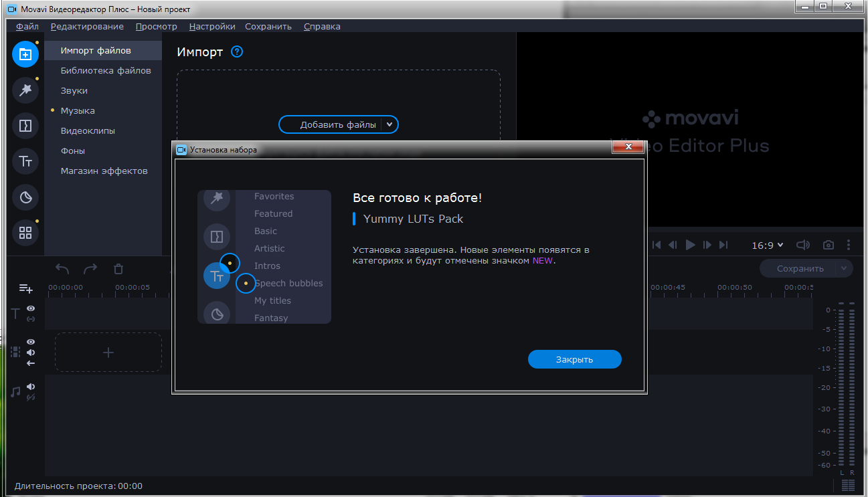This screenshot has height=497, width=868.
Task: Click the title track T icon
Action: click(16, 314)
